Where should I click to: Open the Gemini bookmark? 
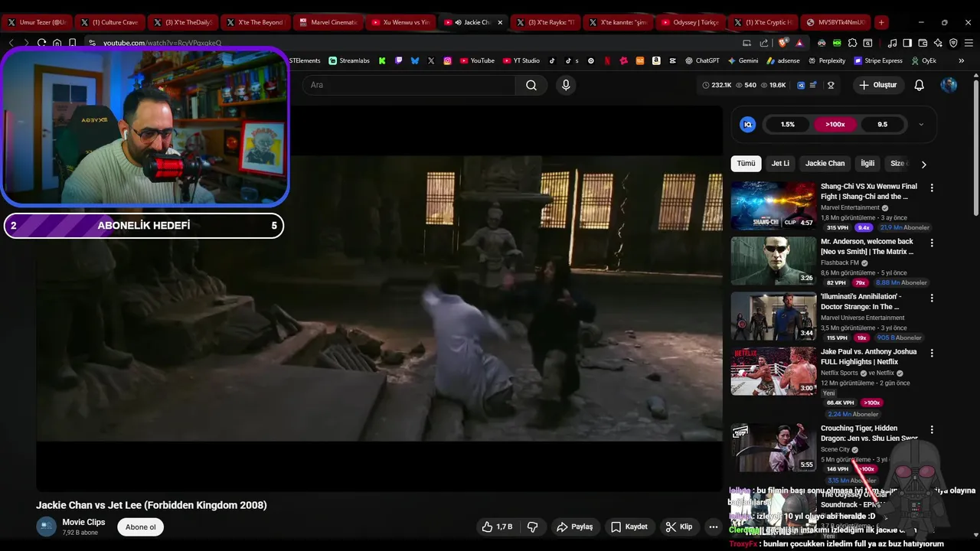point(743,60)
